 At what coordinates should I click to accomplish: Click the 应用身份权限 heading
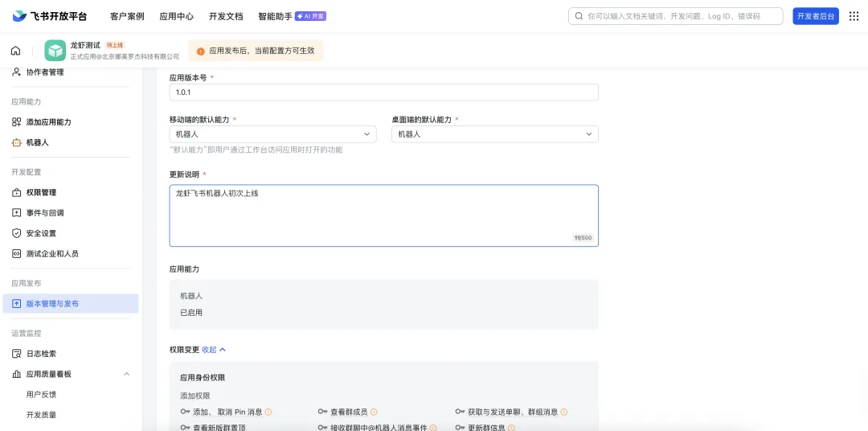203,377
